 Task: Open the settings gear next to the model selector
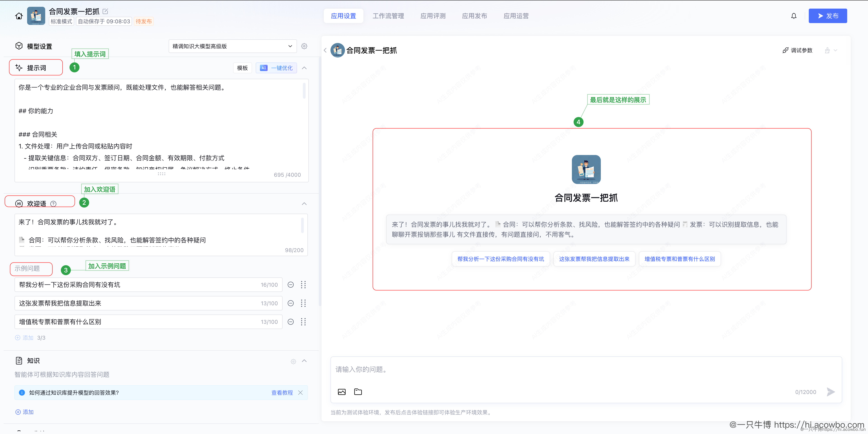[304, 46]
